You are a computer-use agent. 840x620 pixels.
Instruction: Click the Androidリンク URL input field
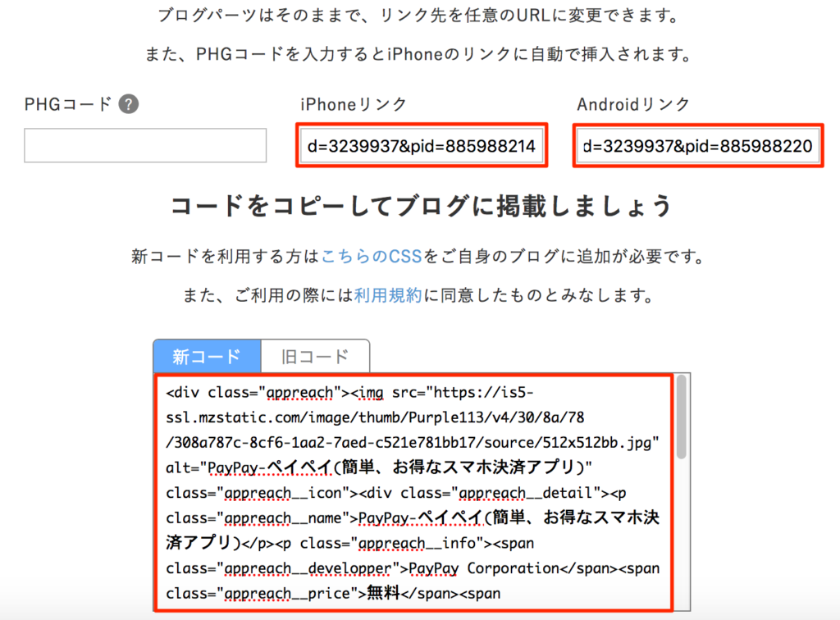pos(698,146)
